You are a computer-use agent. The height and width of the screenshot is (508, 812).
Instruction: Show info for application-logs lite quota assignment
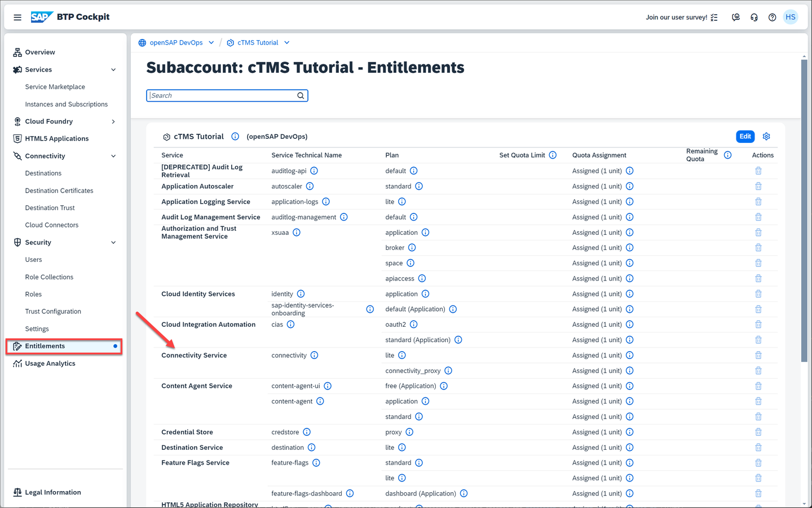(x=630, y=202)
